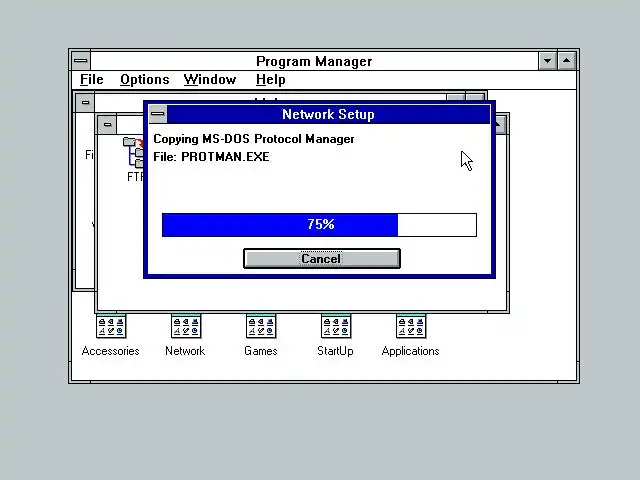
Task: Open the Options menu
Action: [x=144, y=79]
